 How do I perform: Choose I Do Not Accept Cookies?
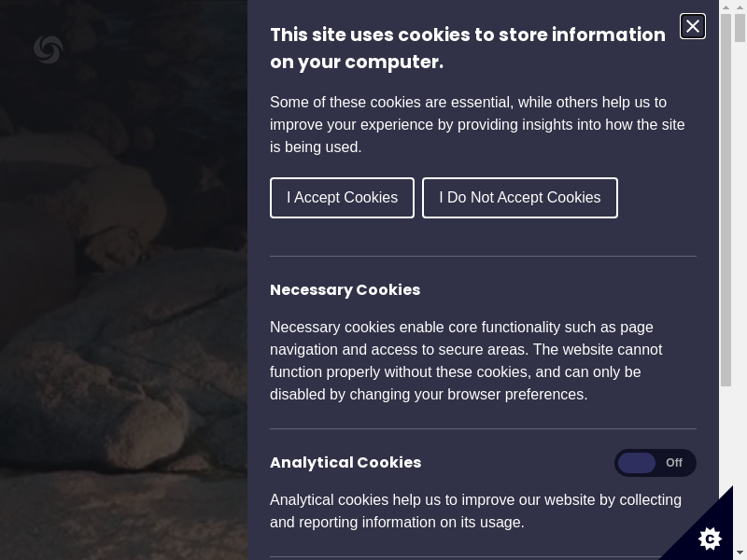pos(520,198)
